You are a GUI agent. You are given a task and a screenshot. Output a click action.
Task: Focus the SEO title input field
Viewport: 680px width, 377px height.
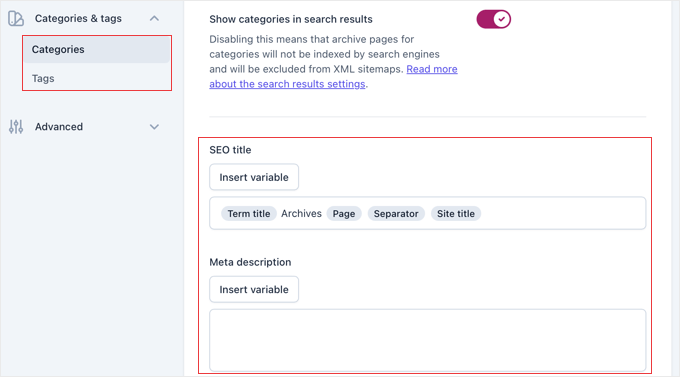(x=428, y=213)
